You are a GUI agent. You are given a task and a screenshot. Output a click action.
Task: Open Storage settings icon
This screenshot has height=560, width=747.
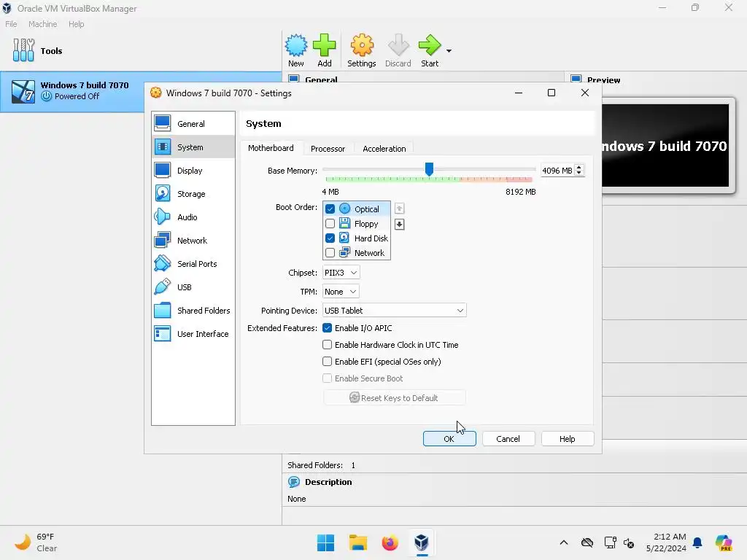tap(163, 193)
